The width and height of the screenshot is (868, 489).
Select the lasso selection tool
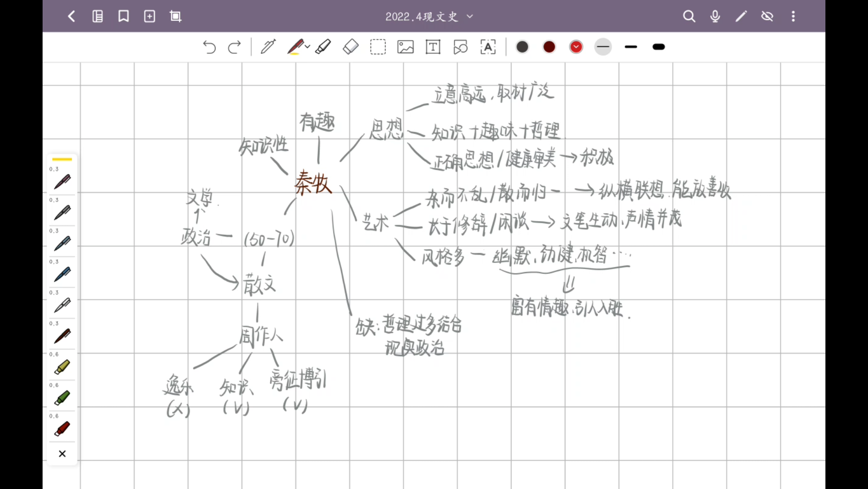(378, 47)
